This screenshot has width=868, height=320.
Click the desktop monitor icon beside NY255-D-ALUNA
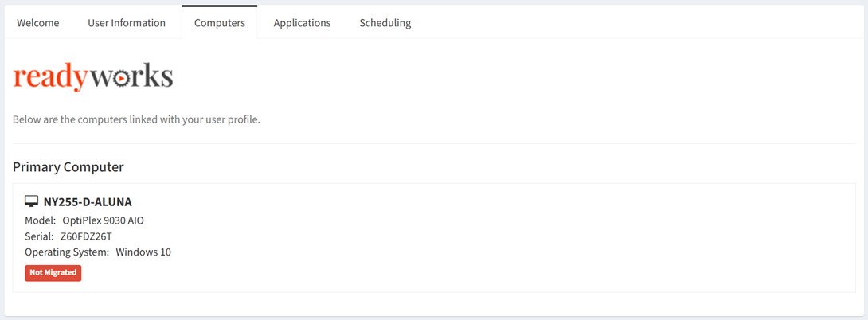(32, 201)
